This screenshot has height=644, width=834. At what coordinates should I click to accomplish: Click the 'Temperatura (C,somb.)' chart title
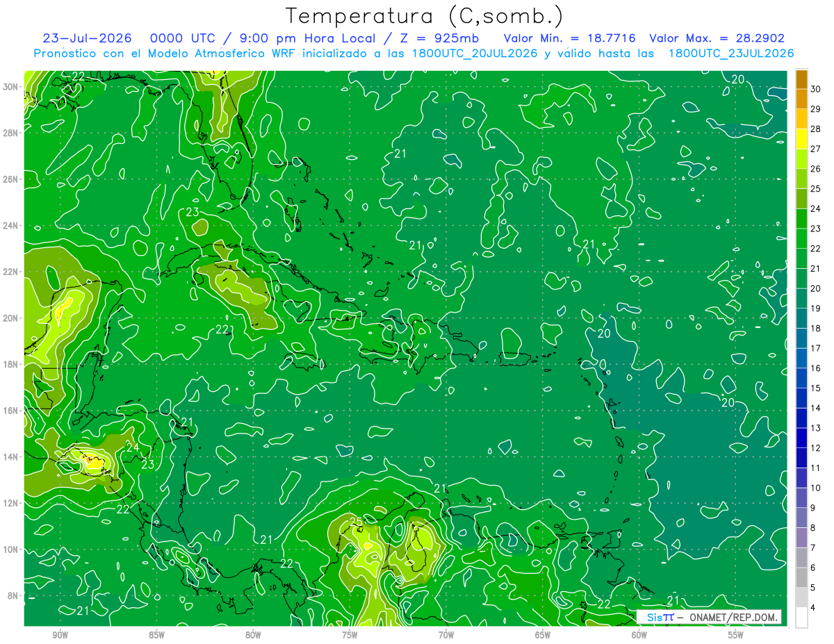pyautogui.click(x=424, y=15)
